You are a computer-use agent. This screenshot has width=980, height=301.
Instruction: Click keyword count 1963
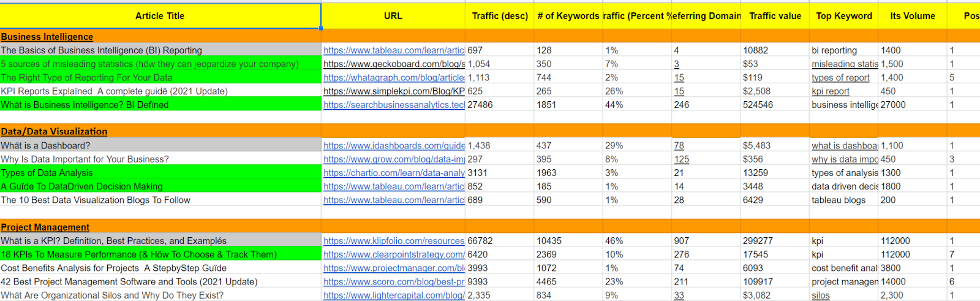[568, 173]
